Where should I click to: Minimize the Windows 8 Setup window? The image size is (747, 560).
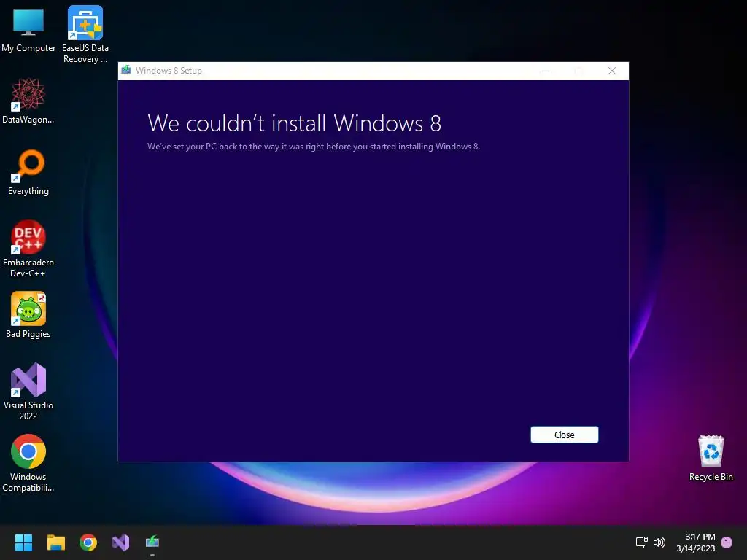pyautogui.click(x=546, y=71)
